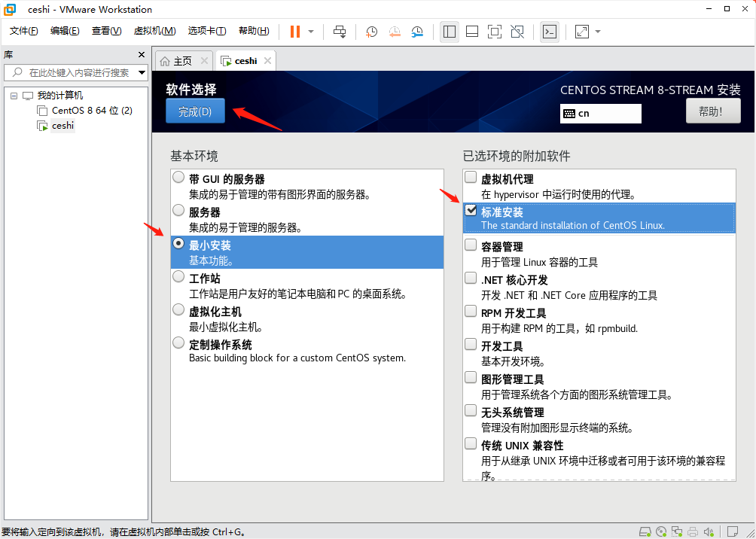Open the 查看(V) menu
This screenshot has height=539, width=756.
107,32
